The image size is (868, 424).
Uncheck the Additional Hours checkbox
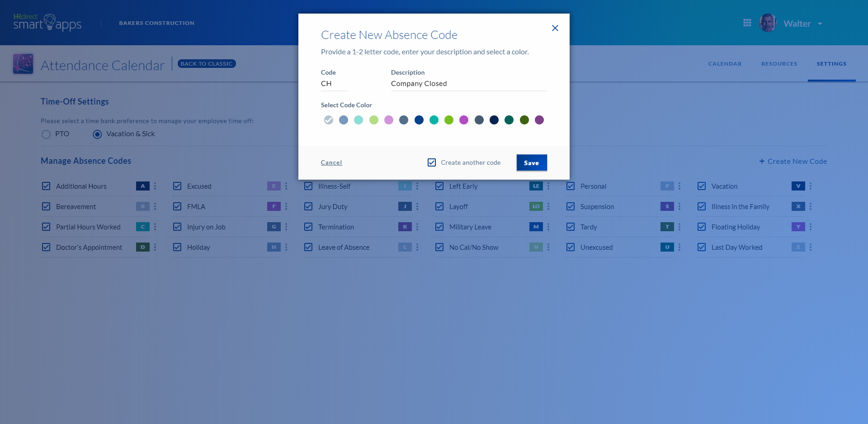pyautogui.click(x=46, y=186)
